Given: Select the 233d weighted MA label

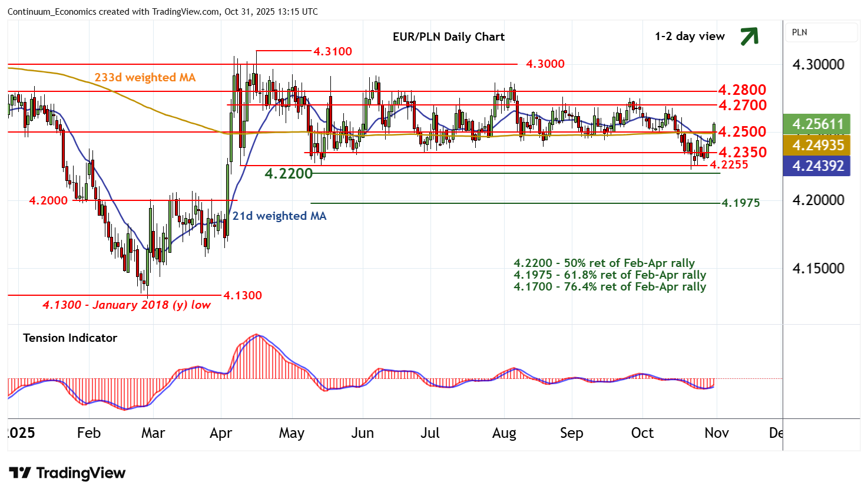Looking at the screenshot, I should (x=145, y=77).
